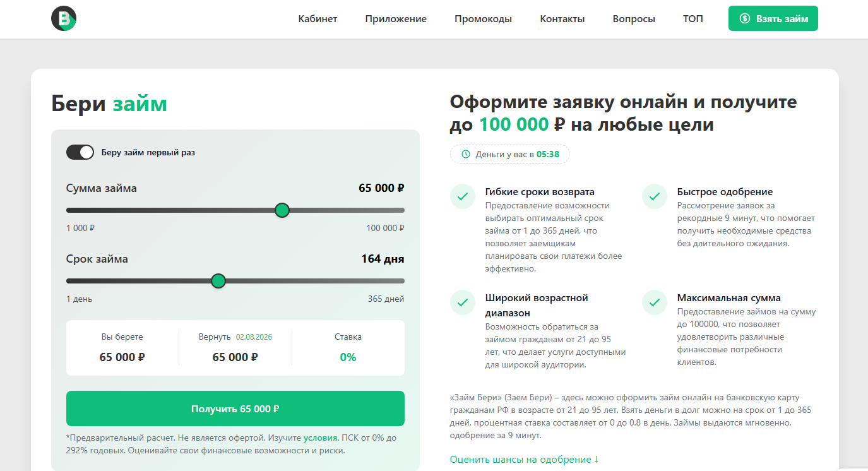This screenshot has width=868, height=471.
Task: Click the 0% rate value
Action: pyautogui.click(x=348, y=357)
